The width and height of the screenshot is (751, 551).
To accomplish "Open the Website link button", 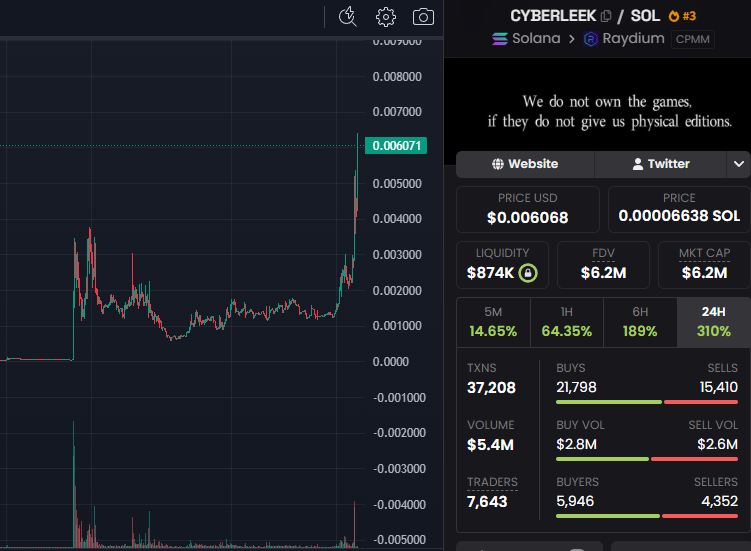I will coord(525,164).
